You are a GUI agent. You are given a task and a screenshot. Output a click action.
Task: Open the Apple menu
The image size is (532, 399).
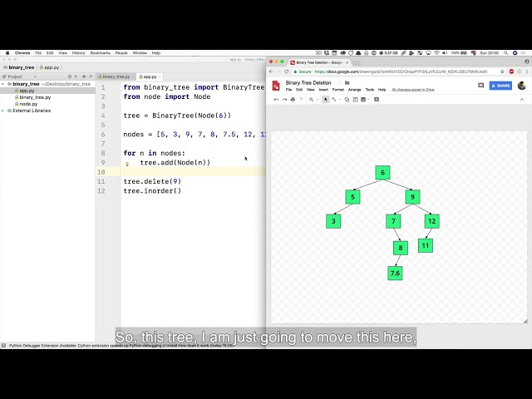point(7,53)
